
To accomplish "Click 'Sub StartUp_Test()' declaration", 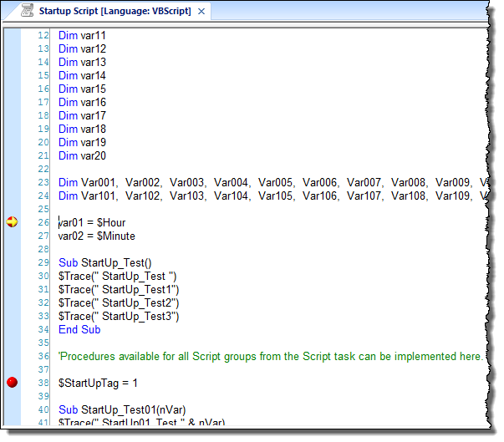I will tap(104, 262).
